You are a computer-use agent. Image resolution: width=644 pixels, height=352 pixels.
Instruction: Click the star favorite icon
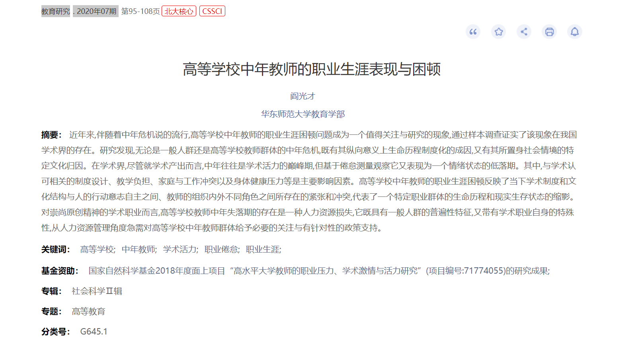[x=498, y=32]
